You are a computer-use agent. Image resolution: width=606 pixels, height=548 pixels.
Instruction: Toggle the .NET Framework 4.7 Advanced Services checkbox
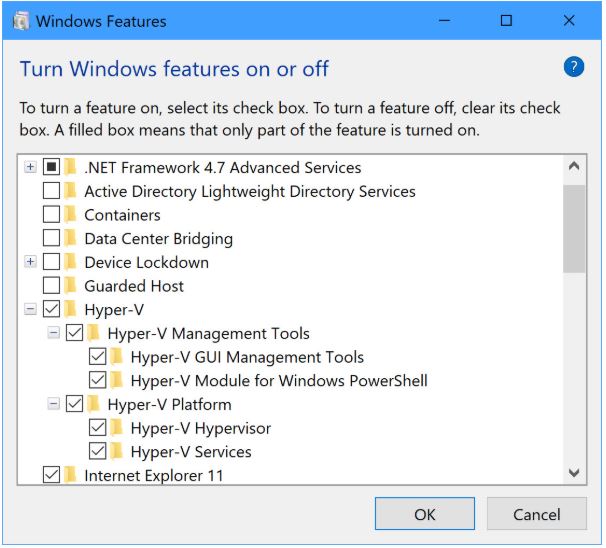click(51, 167)
